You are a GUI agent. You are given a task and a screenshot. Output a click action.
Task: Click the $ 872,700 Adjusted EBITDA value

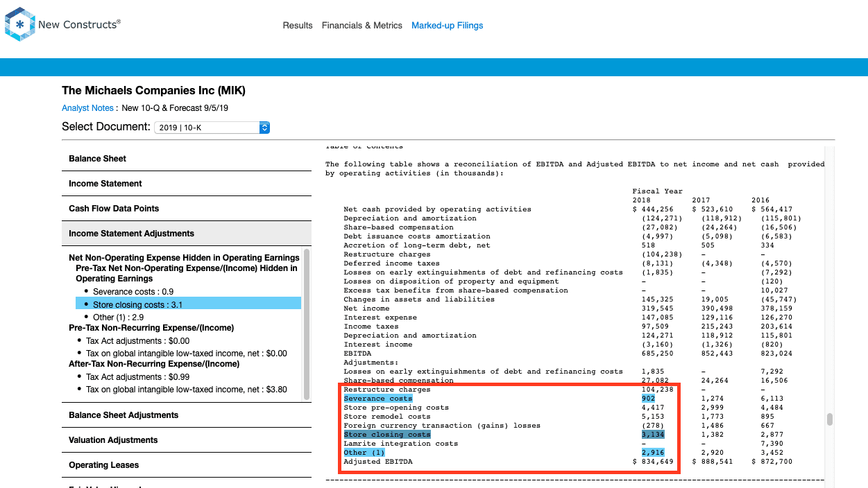[x=772, y=462]
